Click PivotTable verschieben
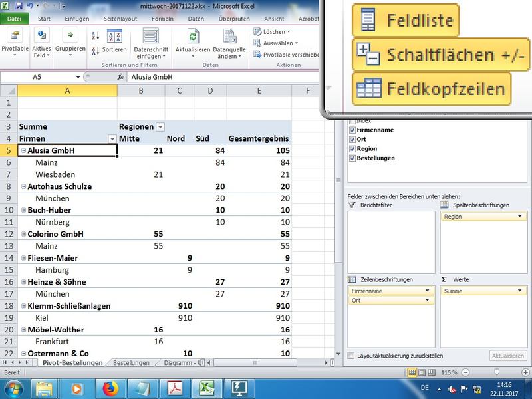Viewport: 532px width, 399px height. (287, 55)
